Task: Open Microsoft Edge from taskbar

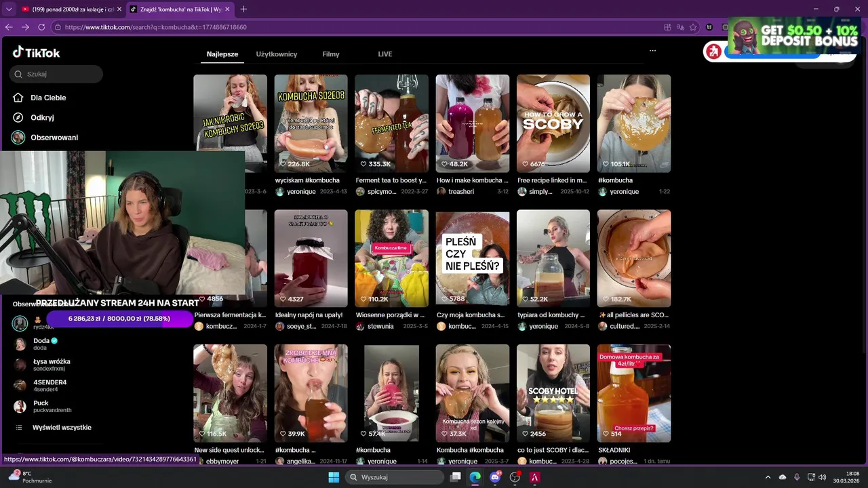Action: [x=475, y=477]
